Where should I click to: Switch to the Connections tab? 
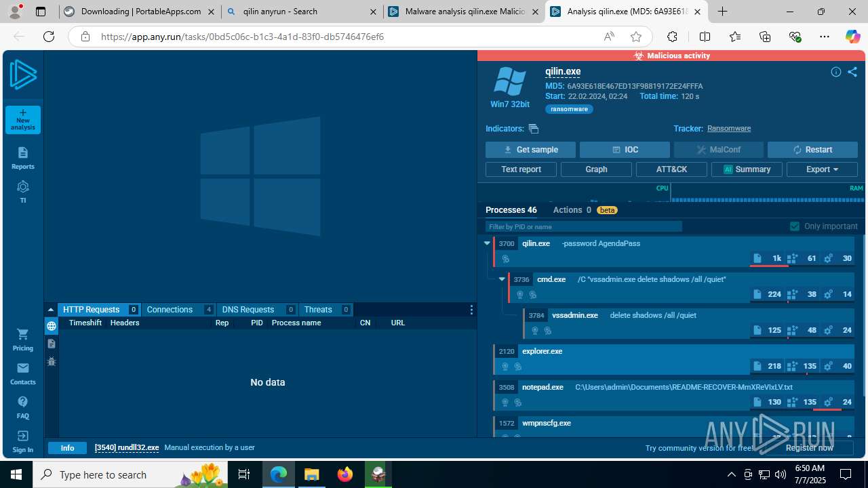click(178, 310)
